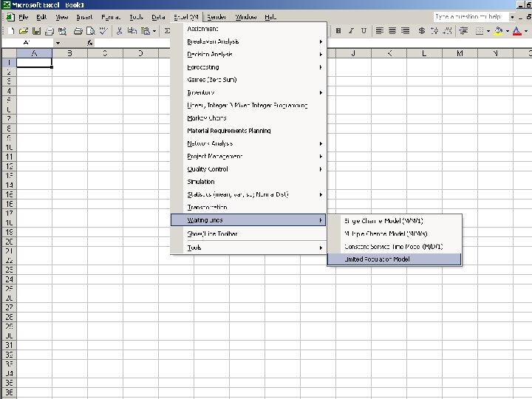Select column L header
The height and width of the screenshot is (399, 532).
tap(424, 53)
